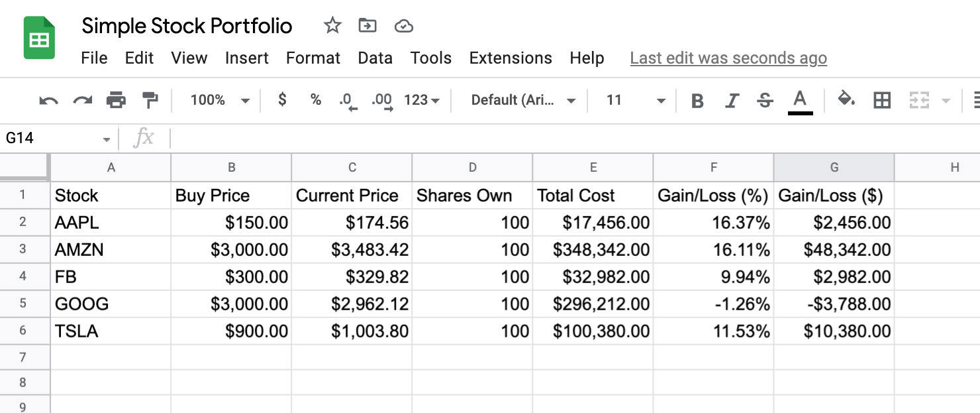The width and height of the screenshot is (980, 413).
Task: Expand the 100% zoom dropdown
Action: [x=220, y=100]
